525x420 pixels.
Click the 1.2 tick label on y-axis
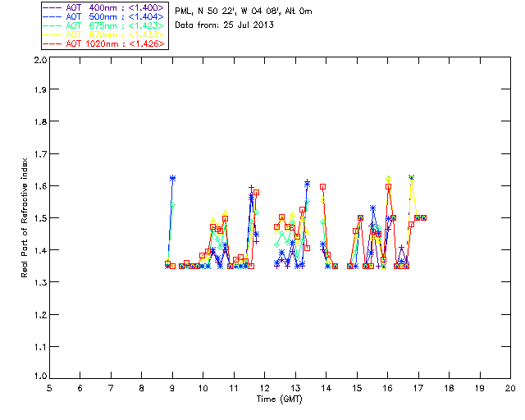point(40,315)
